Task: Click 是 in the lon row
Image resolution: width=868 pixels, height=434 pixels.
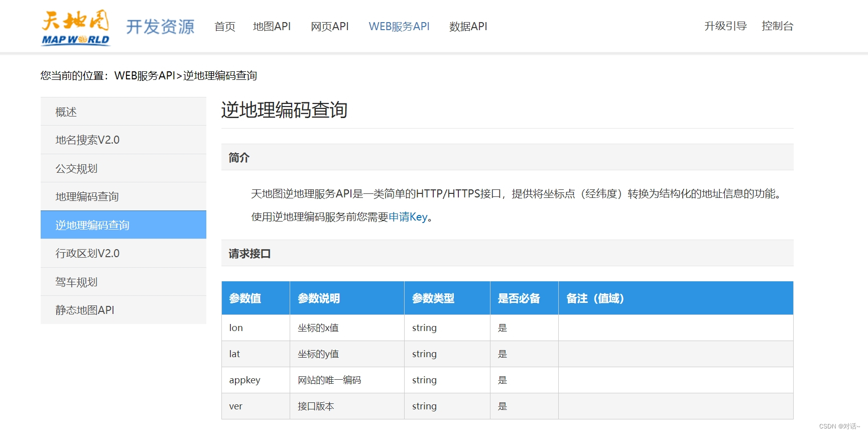Action: tap(524, 328)
